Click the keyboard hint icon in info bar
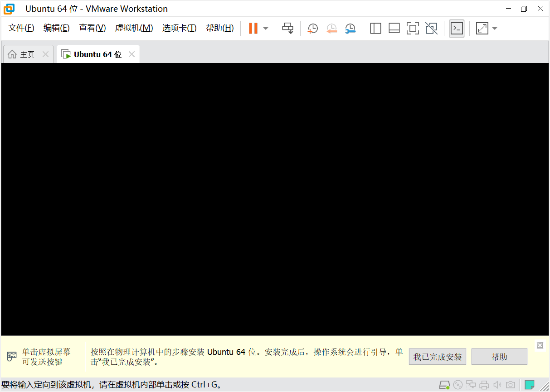 pyautogui.click(x=11, y=356)
